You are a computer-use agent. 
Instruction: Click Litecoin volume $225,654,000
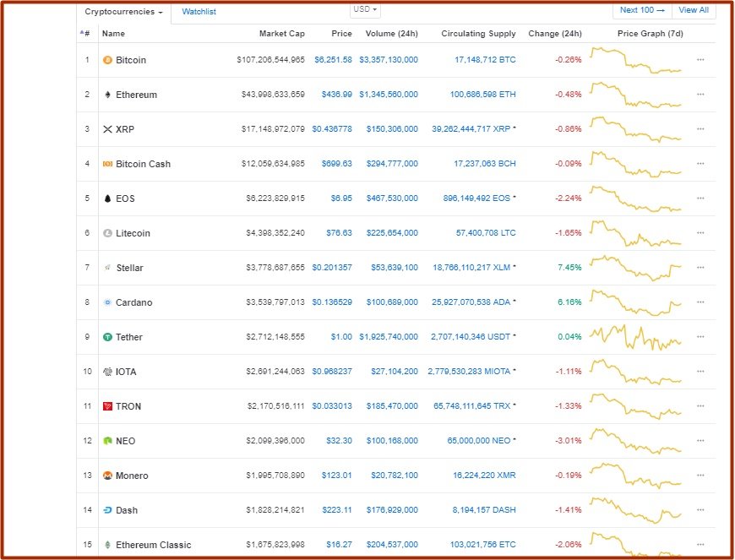[x=392, y=233]
